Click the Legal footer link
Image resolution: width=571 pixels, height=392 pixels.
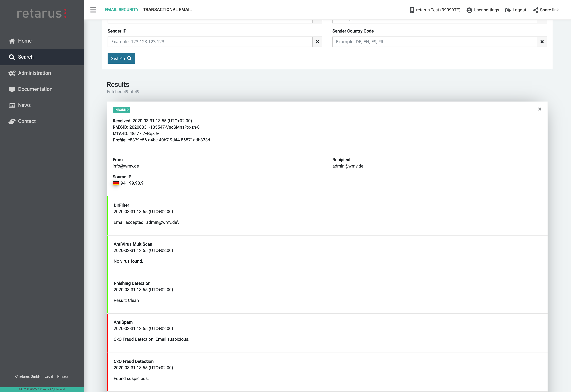tap(49, 377)
